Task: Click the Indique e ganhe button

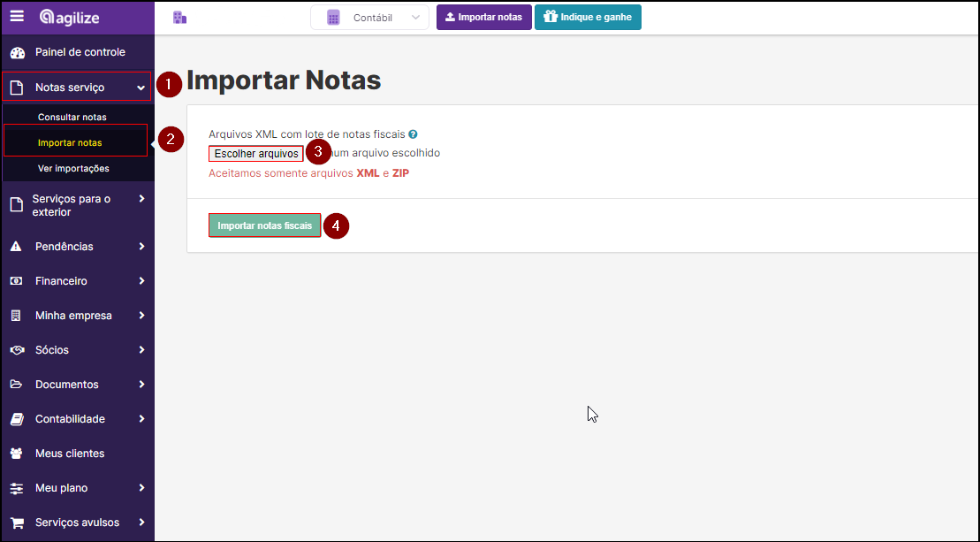Action: (588, 18)
